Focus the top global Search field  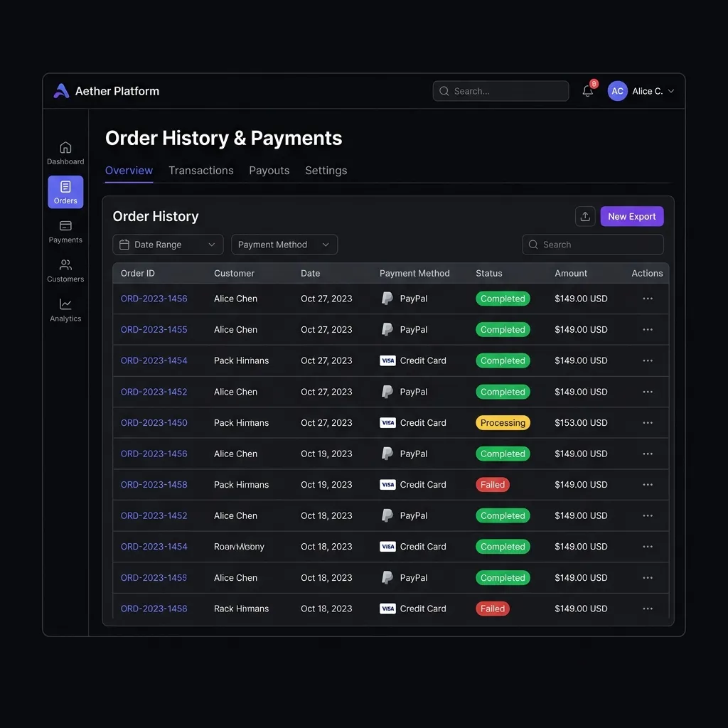[500, 91]
